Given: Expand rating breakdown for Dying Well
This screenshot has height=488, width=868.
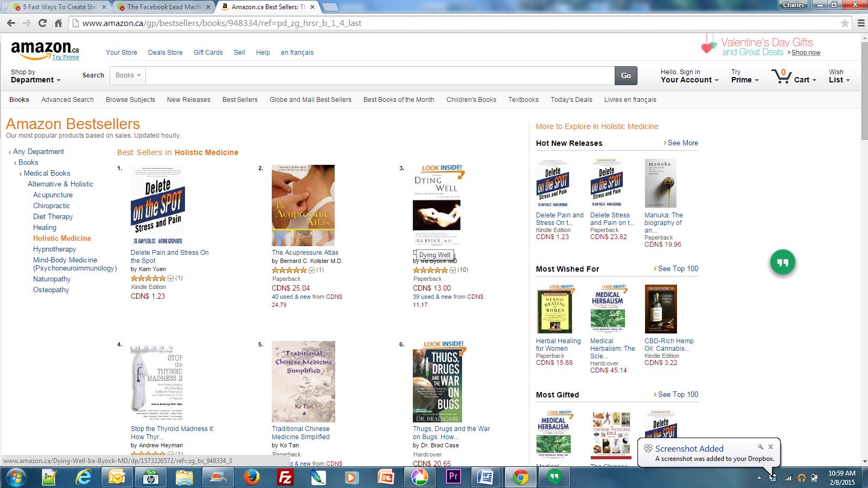Looking at the screenshot, I should click(452, 270).
